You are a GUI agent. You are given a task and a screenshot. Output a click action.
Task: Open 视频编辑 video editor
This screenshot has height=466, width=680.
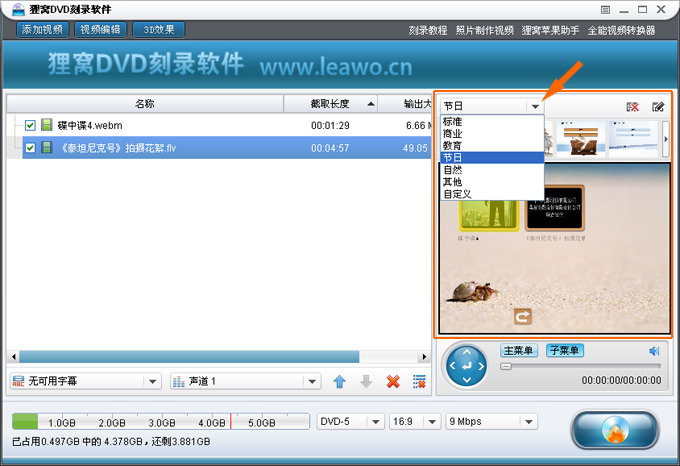101,29
